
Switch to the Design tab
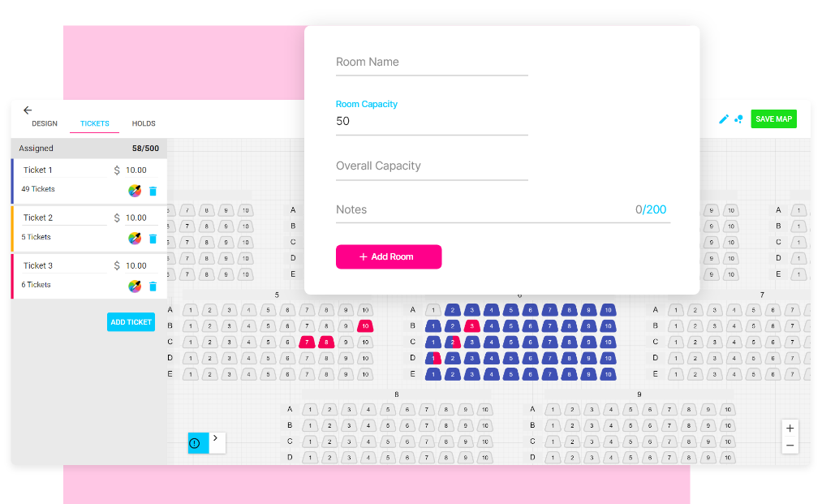(45, 123)
